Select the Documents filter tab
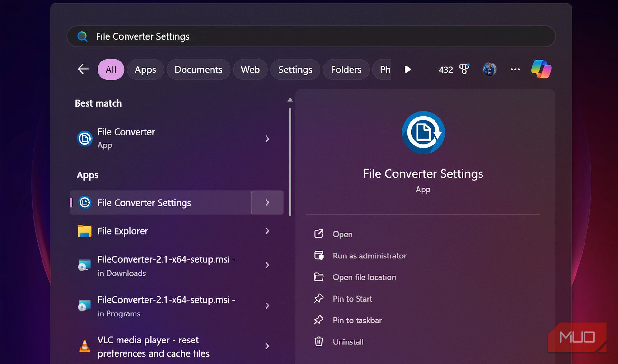The image size is (618, 364). 198,70
